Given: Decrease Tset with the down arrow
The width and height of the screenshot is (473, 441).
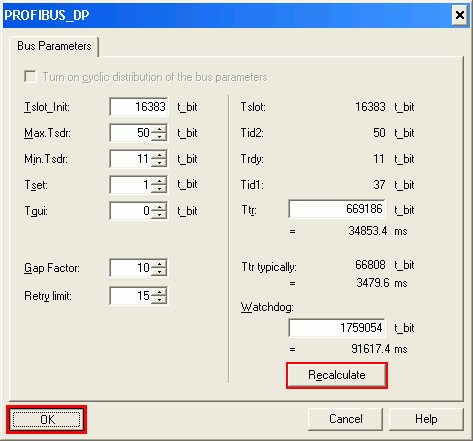Looking at the screenshot, I should click(159, 189).
